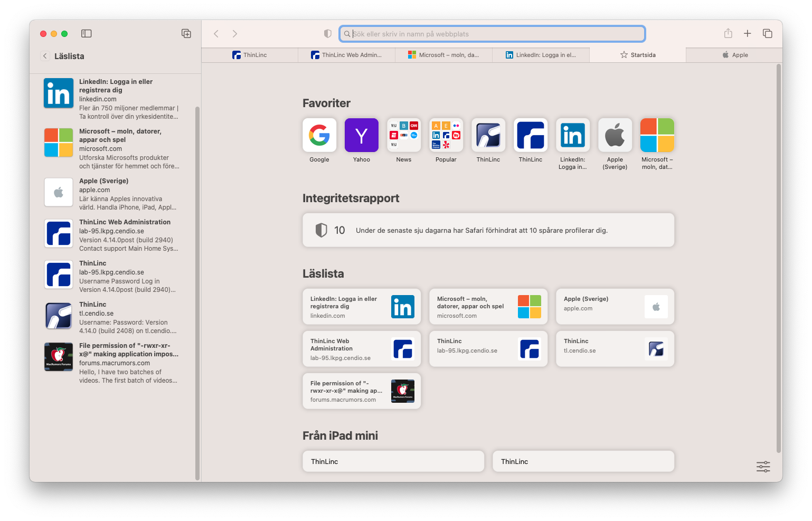Select the Startsida tab

click(x=638, y=55)
